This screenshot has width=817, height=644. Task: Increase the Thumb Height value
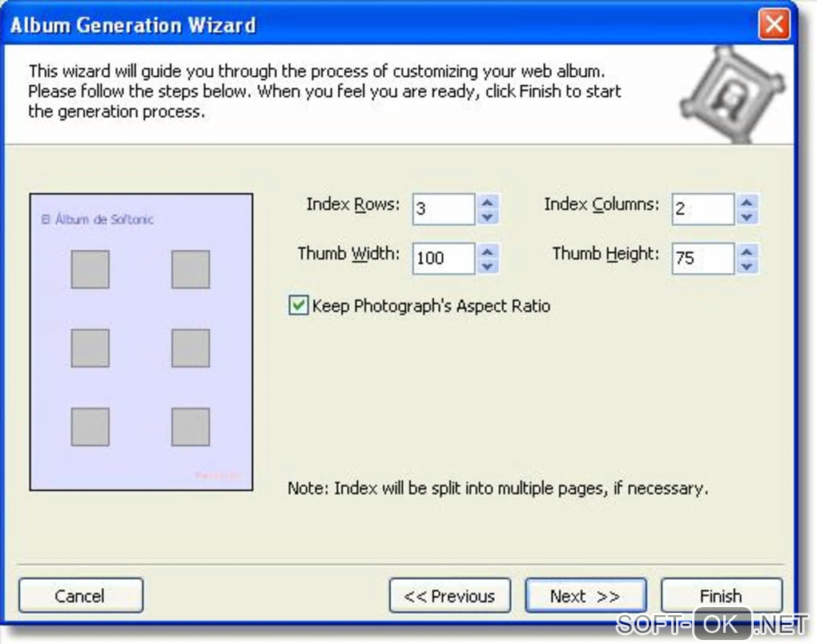747,252
